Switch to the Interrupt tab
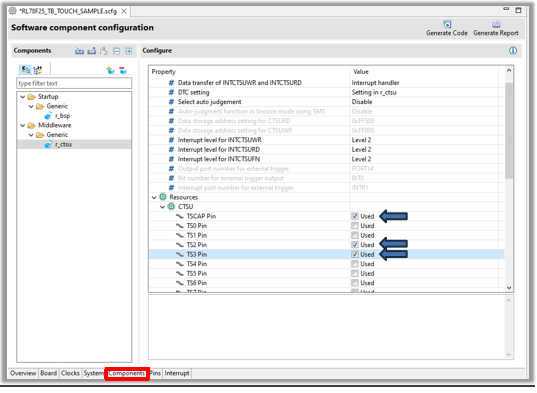537x393 pixels. [x=177, y=373]
